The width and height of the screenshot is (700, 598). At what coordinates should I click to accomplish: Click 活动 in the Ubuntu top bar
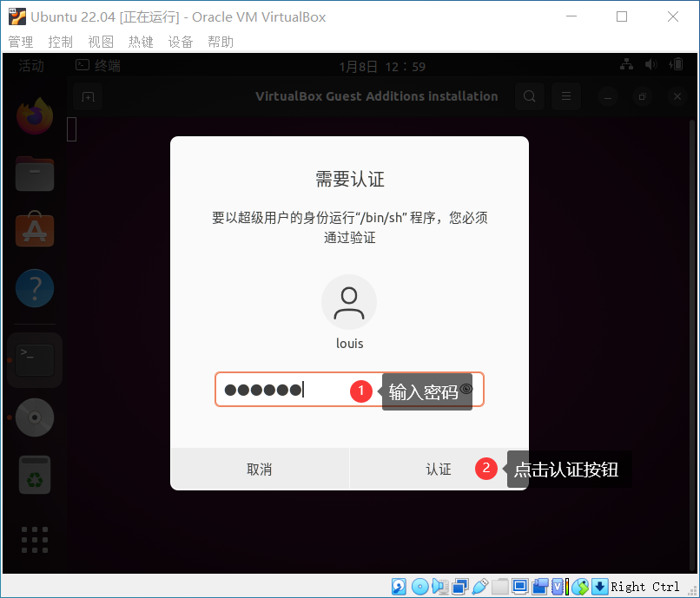point(33,65)
